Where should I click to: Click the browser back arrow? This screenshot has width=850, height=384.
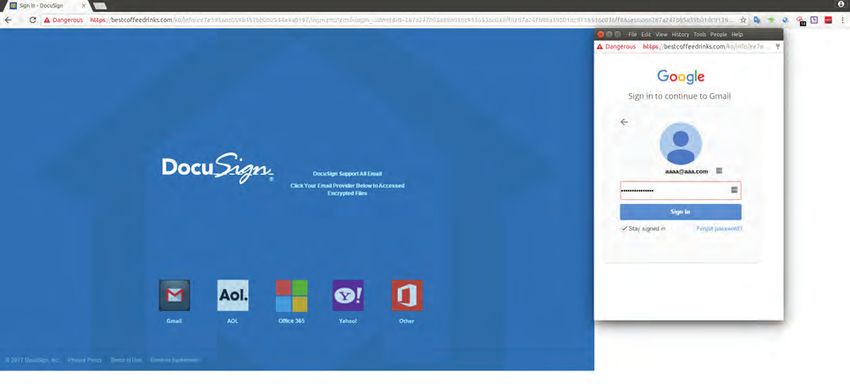pyautogui.click(x=8, y=20)
